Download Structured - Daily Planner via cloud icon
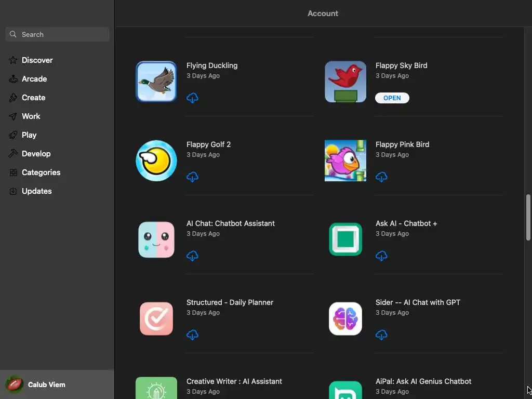 tap(192, 335)
